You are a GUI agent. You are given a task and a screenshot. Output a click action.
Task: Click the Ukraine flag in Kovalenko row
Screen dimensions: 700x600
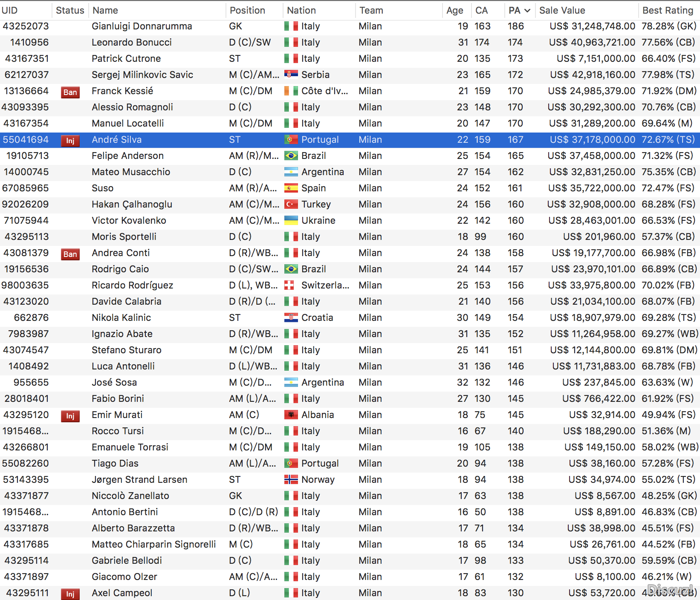(291, 220)
